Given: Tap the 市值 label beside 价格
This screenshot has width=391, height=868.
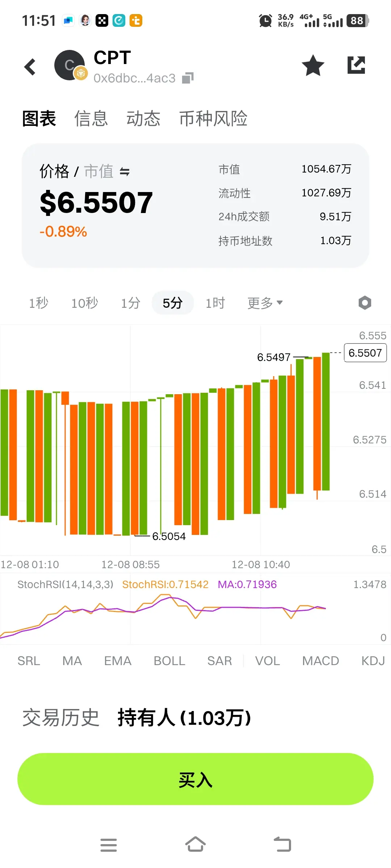Looking at the screenshot, I should [99, 171].
